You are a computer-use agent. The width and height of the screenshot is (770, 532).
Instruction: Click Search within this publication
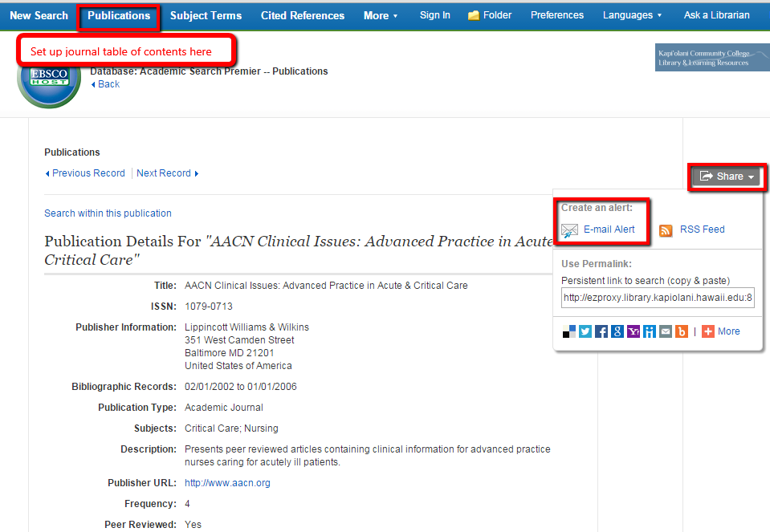(108, 213)
